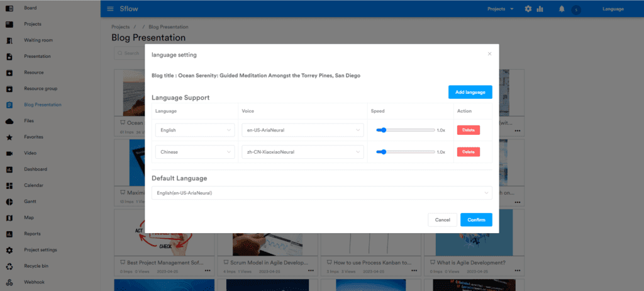Click the bar chart icon in header
Screen dimensions: 644x291
(540, 9)
